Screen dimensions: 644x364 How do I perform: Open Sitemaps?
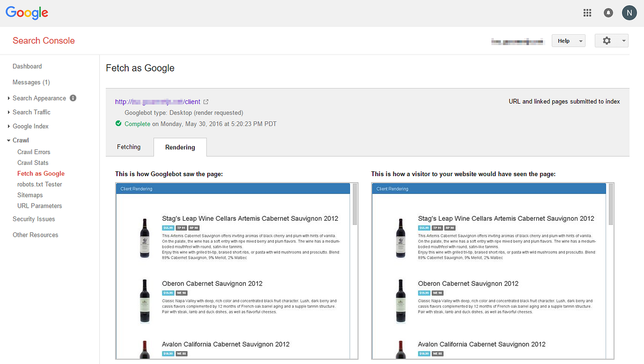(x=30, y=195)
